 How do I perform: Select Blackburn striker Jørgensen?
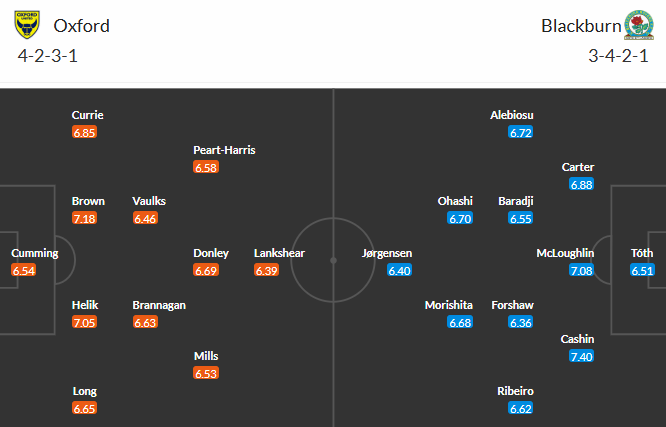(x=387, y=253)
